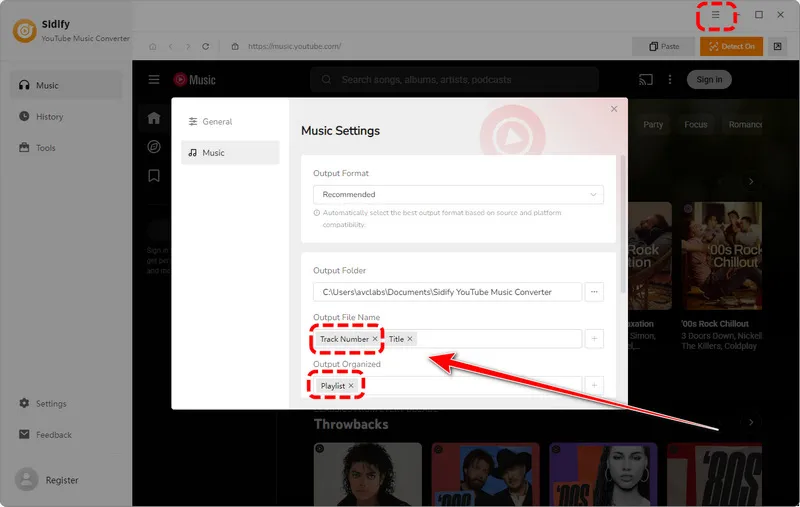Click the Paste button
Viewport: 800px width, 507px height.
663,46
